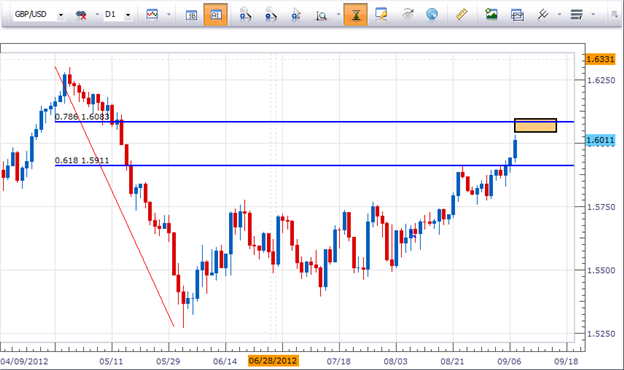Viewport: 624px width, 370px height.
Task: Select the red diagonal trend line
Action: tap(115, 197)
